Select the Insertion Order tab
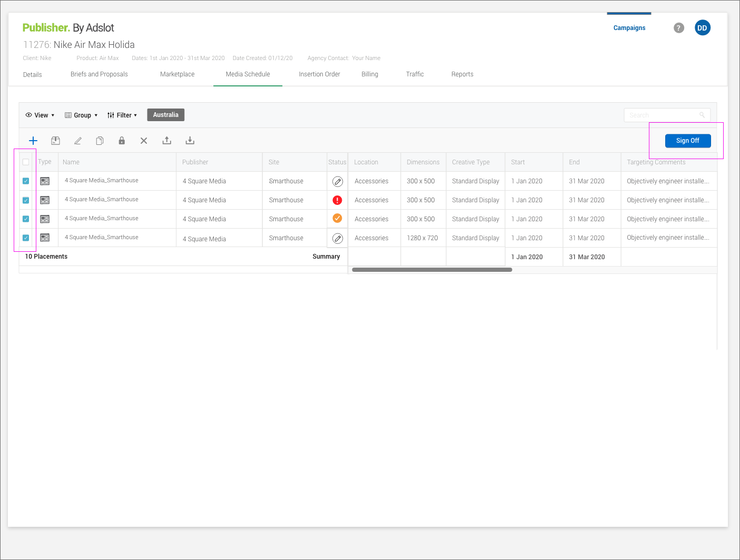Image resolution: width=740 pixels, height=560 pixels. click(320, 74)
